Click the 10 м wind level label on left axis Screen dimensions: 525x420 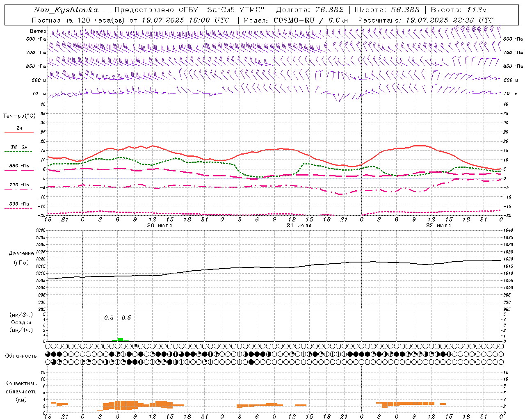pyautogui.click(x=39, y=94)
